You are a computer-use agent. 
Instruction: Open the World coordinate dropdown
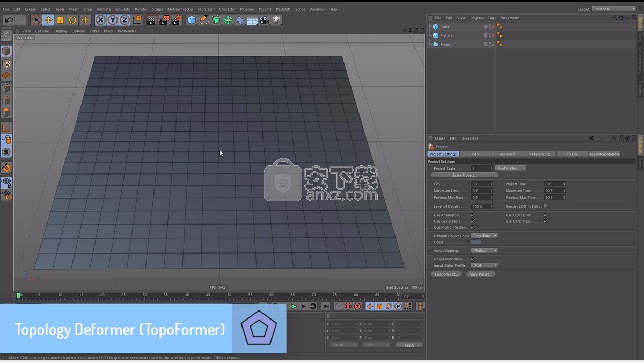[344, 345]
